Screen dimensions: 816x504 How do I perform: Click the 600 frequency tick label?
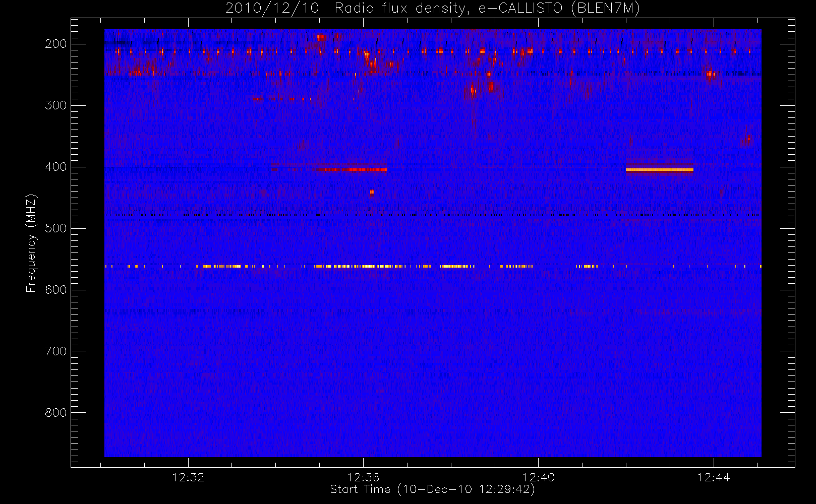pos(56,290)
